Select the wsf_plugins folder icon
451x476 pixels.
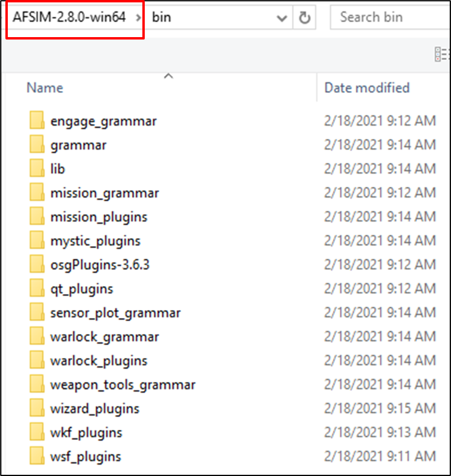37,456
